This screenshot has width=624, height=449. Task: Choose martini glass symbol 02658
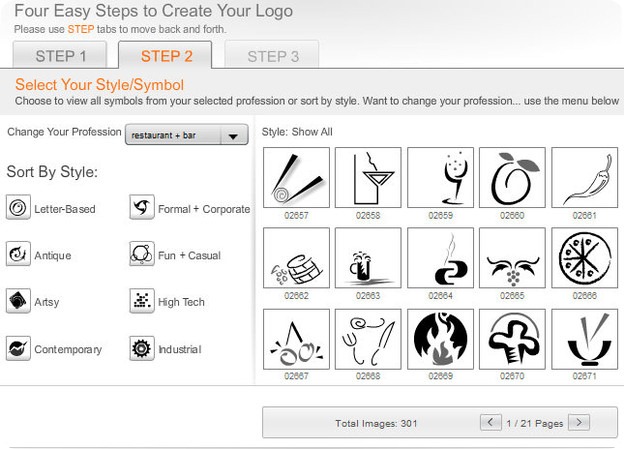[368, 178]
